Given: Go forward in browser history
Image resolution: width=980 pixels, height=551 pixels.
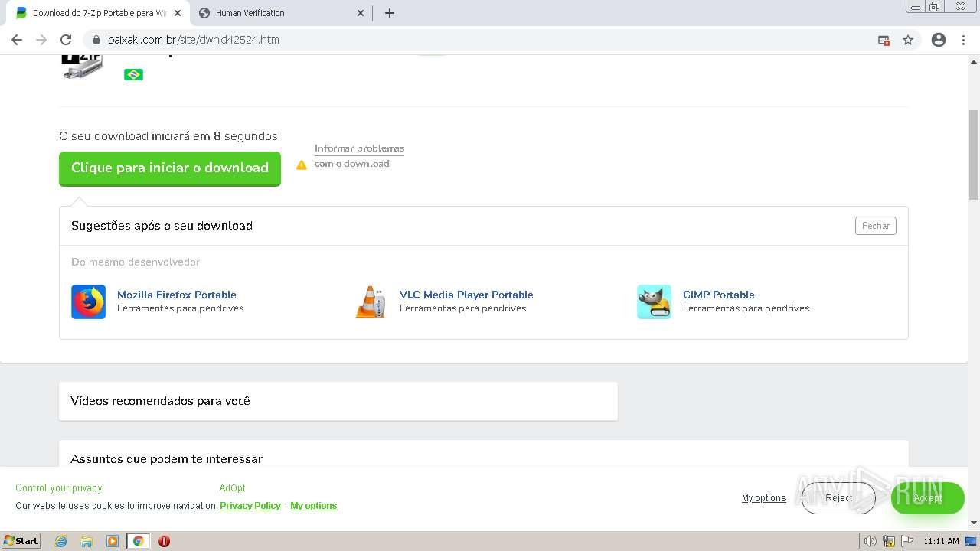Looking at the screenshot, I should (x=41, y=40).
